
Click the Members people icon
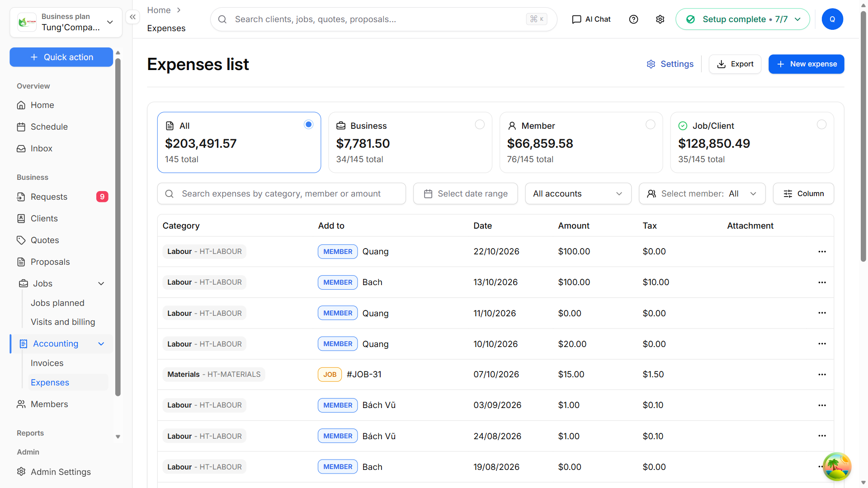[x=21, y=404]
